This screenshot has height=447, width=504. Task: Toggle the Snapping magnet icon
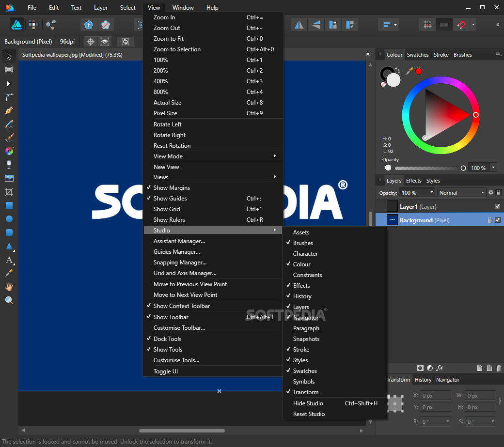click(x=461, y=25)
